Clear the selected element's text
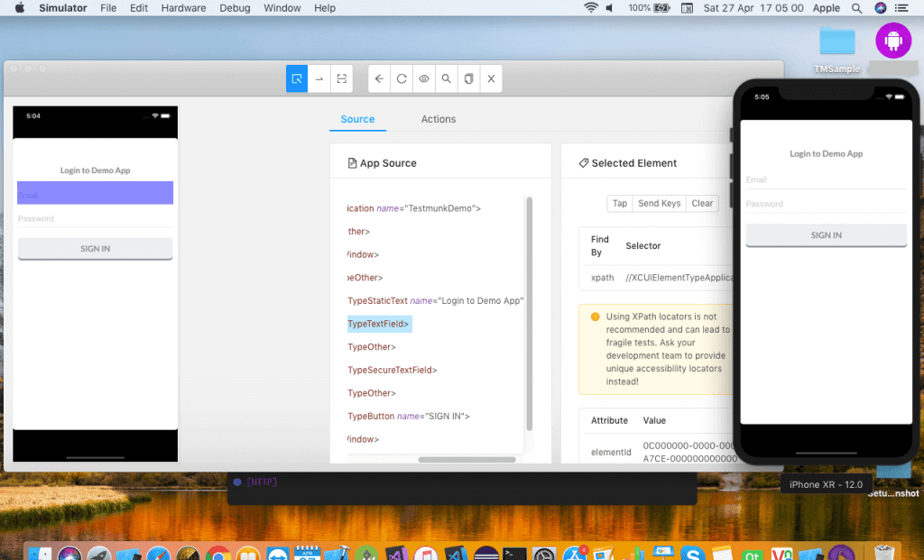The height and width of the screenshot is (560, 924). (x=702, y=204)
